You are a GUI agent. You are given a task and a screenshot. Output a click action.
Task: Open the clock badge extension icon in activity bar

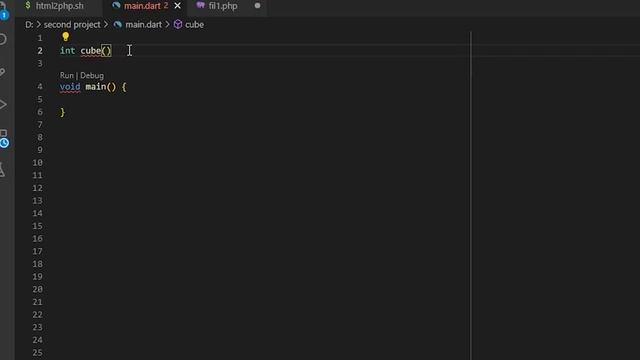click(x=4, y=139)
